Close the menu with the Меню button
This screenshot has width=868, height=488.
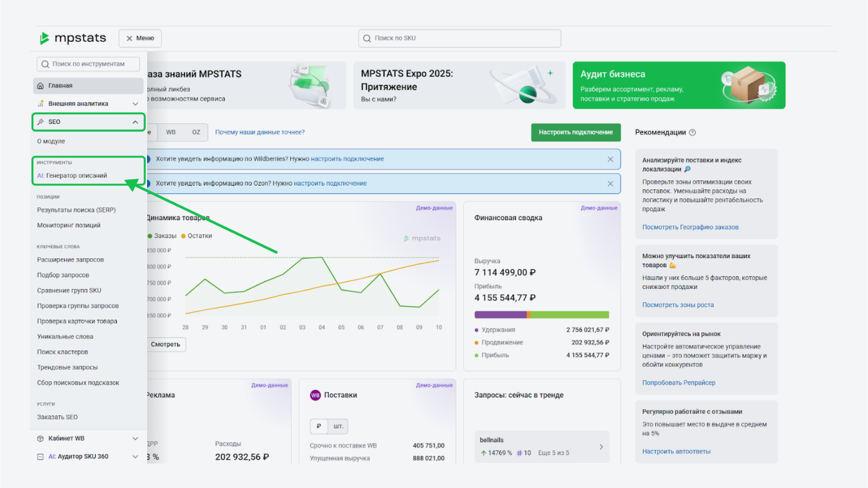coord(140,39)
